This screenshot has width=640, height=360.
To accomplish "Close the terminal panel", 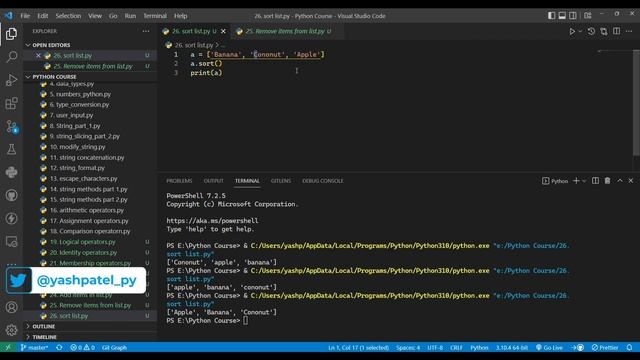I will 631,180.
